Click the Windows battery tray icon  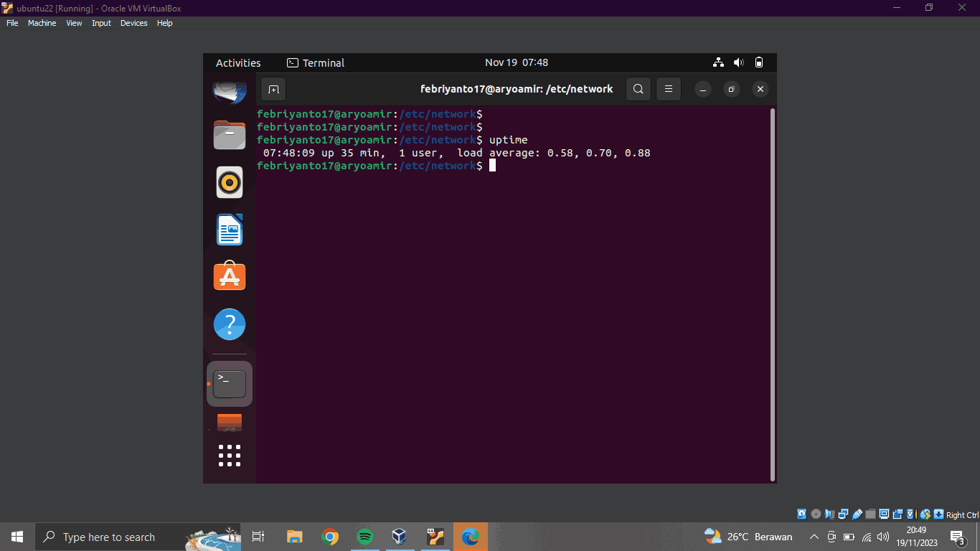tap(849, 537)
